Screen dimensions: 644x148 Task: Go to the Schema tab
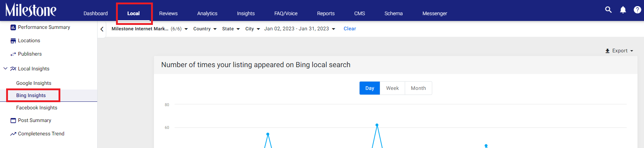394,13
